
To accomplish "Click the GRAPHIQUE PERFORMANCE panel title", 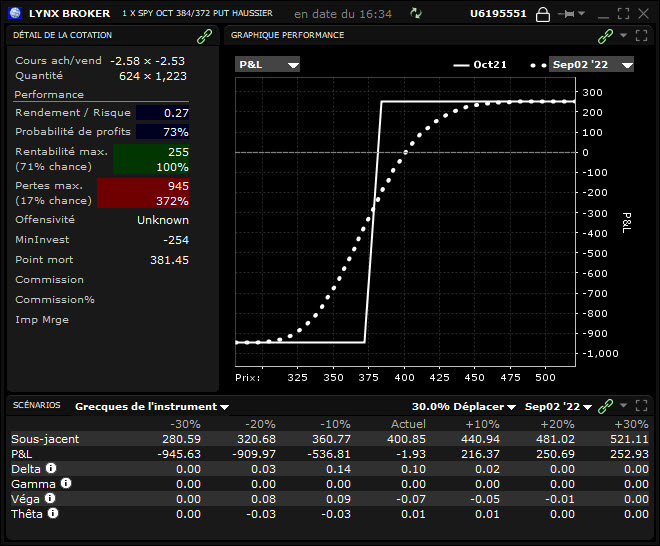I will pyautogui.click(x=287, y=35).
